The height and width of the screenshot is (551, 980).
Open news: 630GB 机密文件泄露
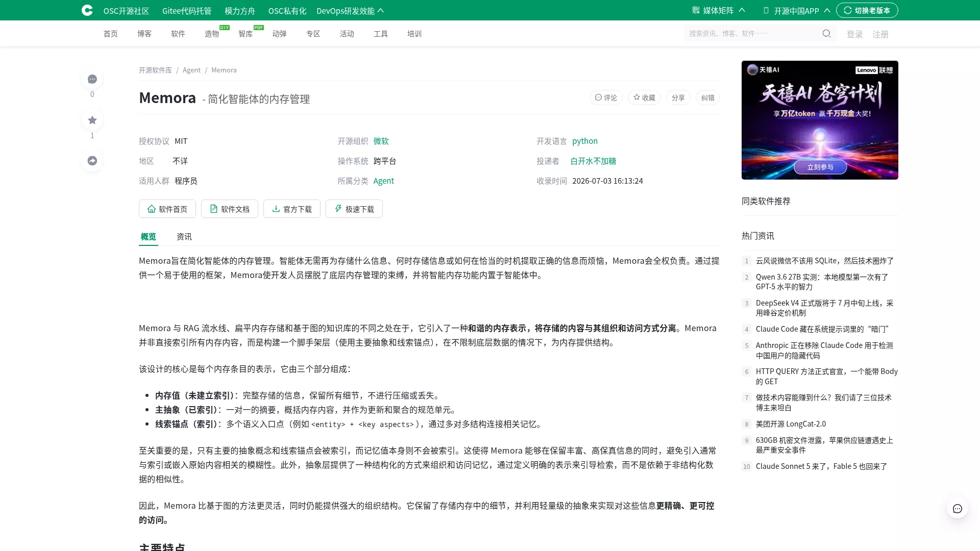(824, 445)
